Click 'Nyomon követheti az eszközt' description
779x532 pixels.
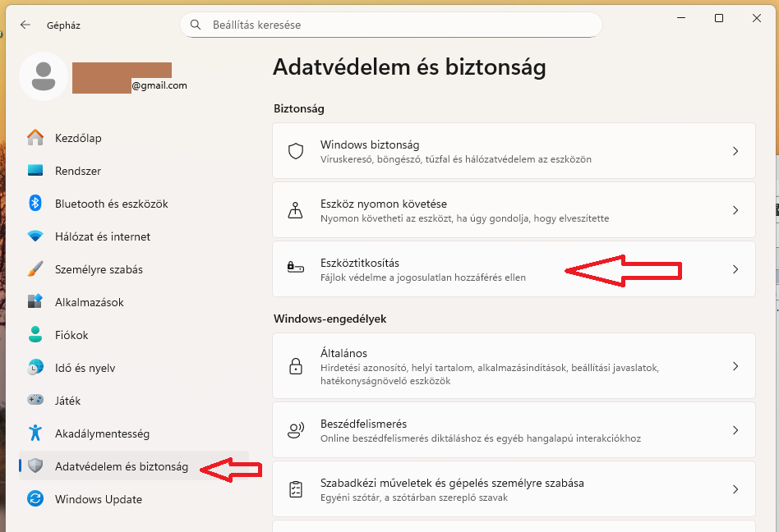464,218
